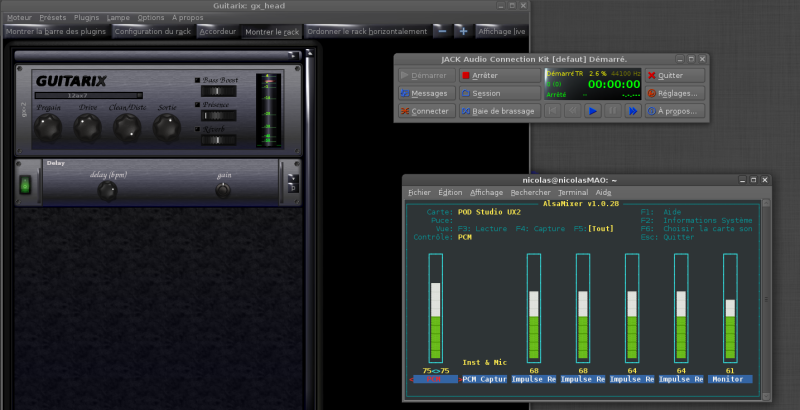Toggle the Reverb checkbox
This screenshot has height=410, width=800.
[x=198, y=129]
